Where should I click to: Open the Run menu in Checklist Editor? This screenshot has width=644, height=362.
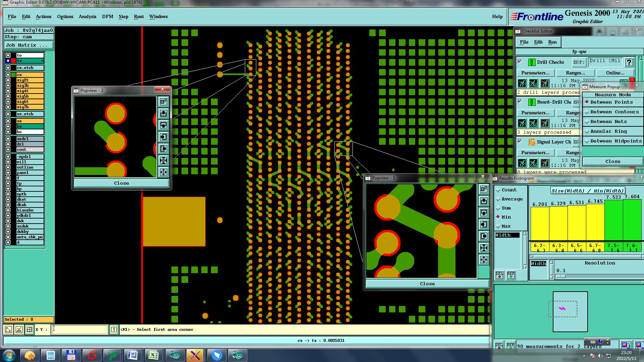[552, 42]
